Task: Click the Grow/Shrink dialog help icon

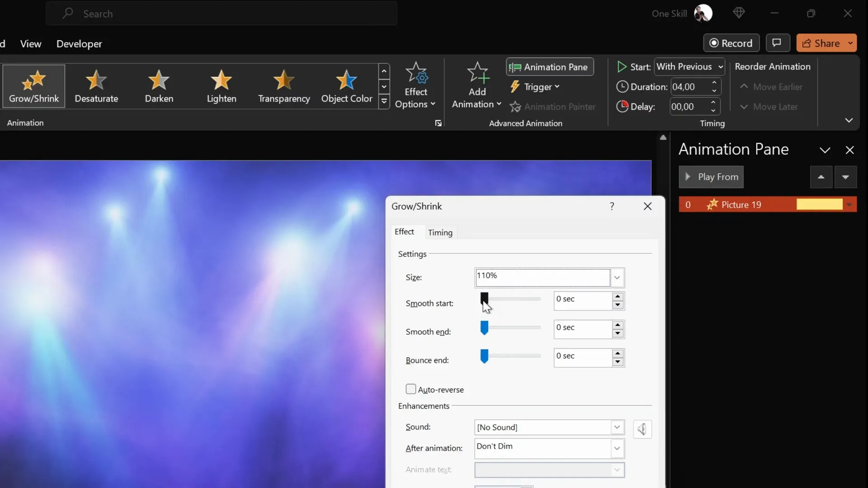Action: 612,206
